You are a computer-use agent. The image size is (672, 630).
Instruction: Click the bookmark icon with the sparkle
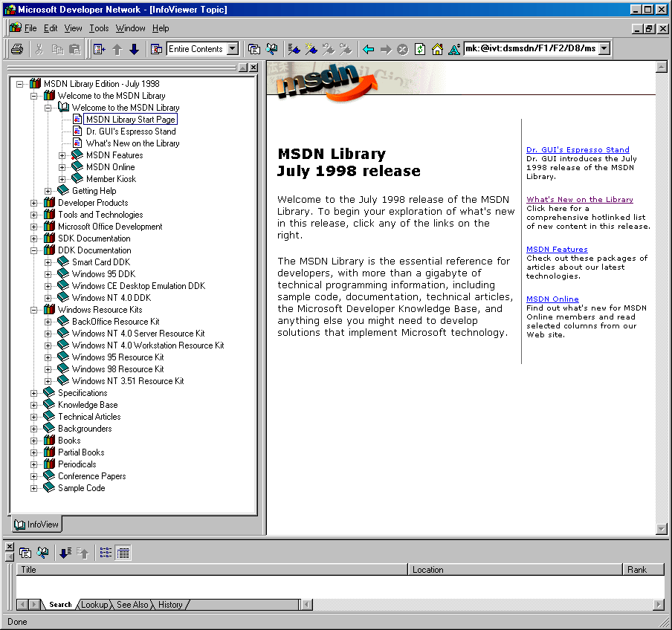[x=311, y=49]
